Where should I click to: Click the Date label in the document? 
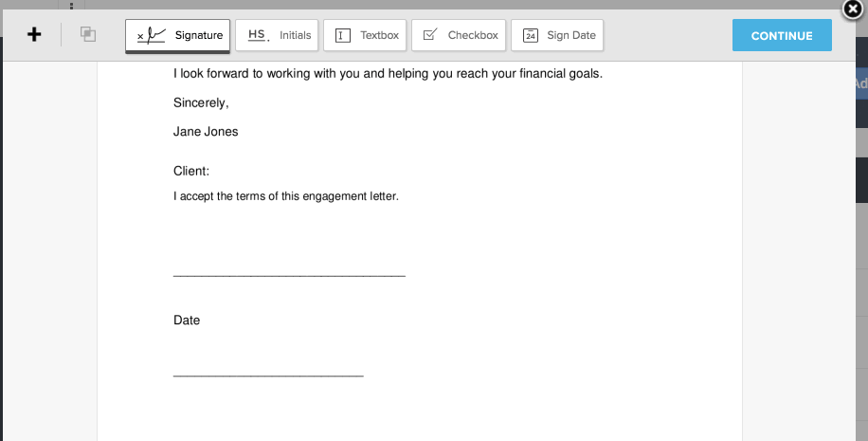[187, 321]
